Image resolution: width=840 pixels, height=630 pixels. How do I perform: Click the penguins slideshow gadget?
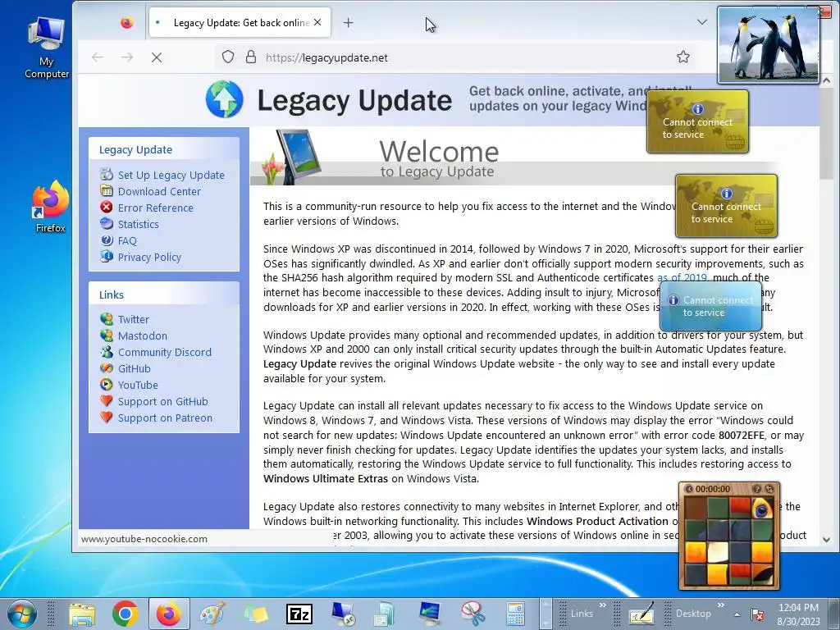pos(768,45)
